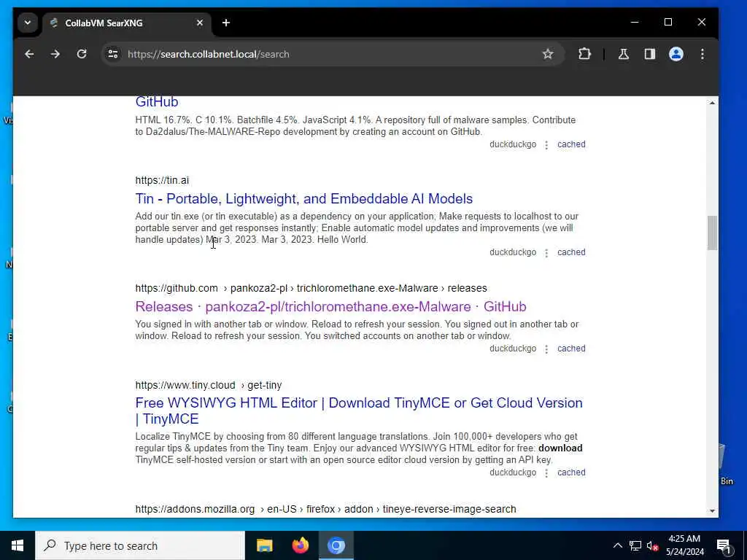
Task: Minimize the Chrome window
Action: click(635, 23)
